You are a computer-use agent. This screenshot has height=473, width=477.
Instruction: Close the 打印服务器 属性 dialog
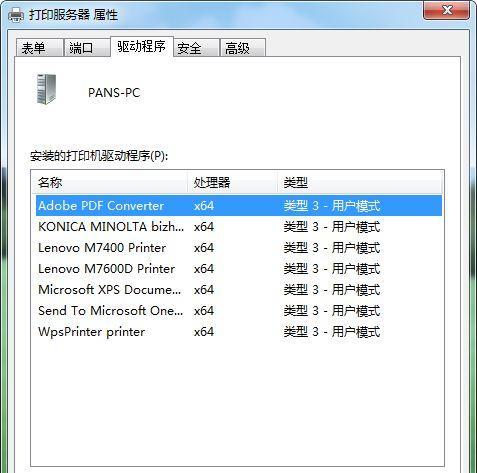(447, 10)
